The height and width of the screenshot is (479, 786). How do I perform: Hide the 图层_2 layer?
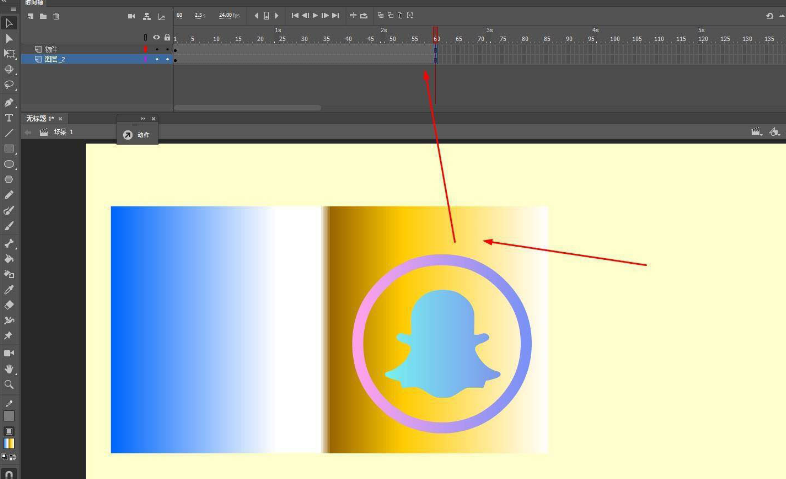tap(157, 59)
